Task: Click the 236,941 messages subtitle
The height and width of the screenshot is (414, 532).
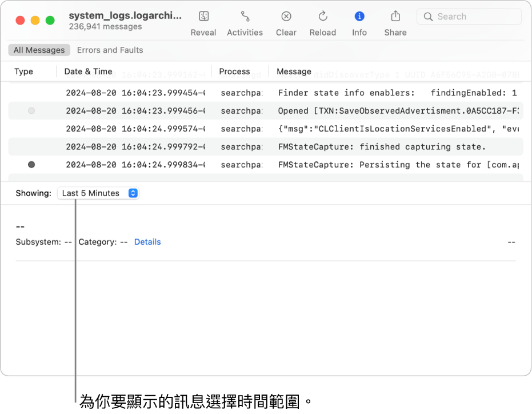Action: 105,26
